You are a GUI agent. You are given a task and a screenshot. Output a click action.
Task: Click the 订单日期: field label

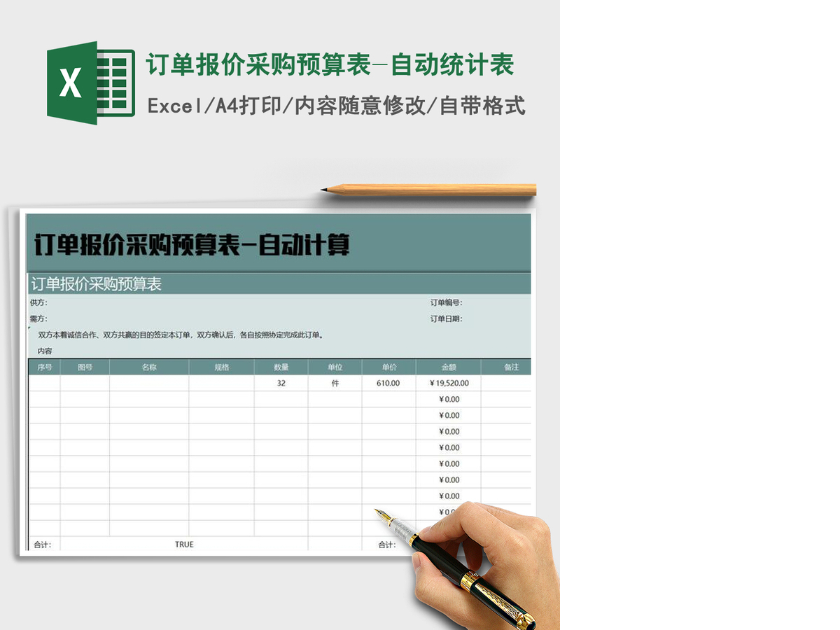coord(446,319)
